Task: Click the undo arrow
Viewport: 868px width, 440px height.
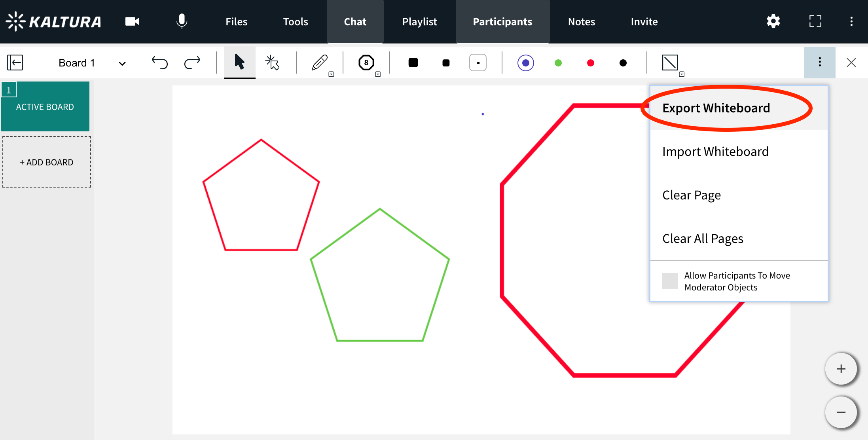Action: (x=160, y=63)
